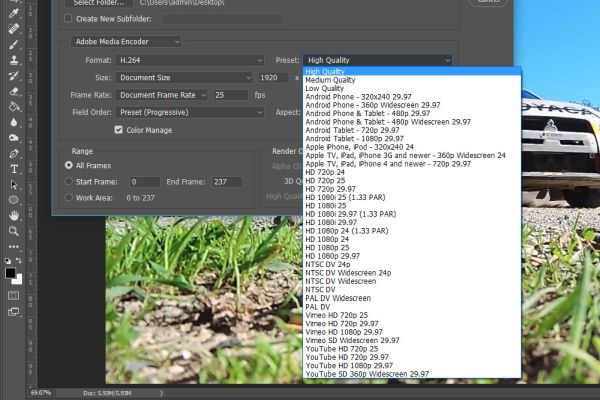Image resolution: width=600 pixels, height=400 pixels.
Task: Toggle Quick Mask mode
Action: pos(13,296)
